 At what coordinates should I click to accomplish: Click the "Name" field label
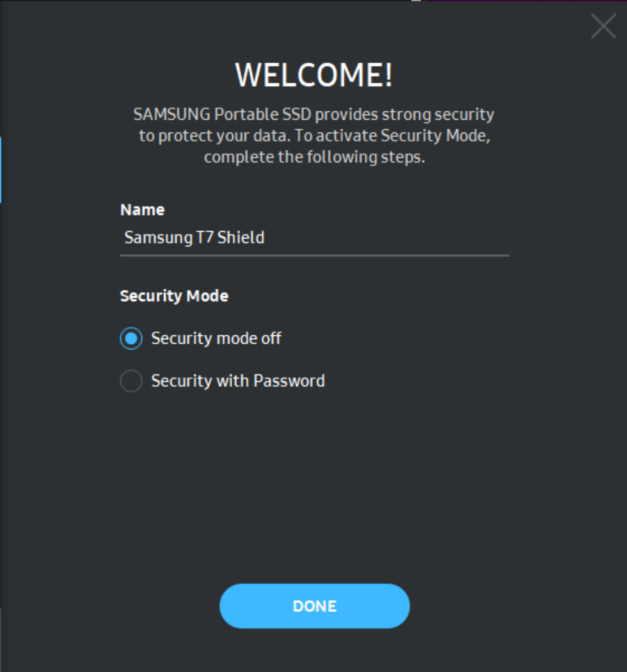click(x=142, y=210)
